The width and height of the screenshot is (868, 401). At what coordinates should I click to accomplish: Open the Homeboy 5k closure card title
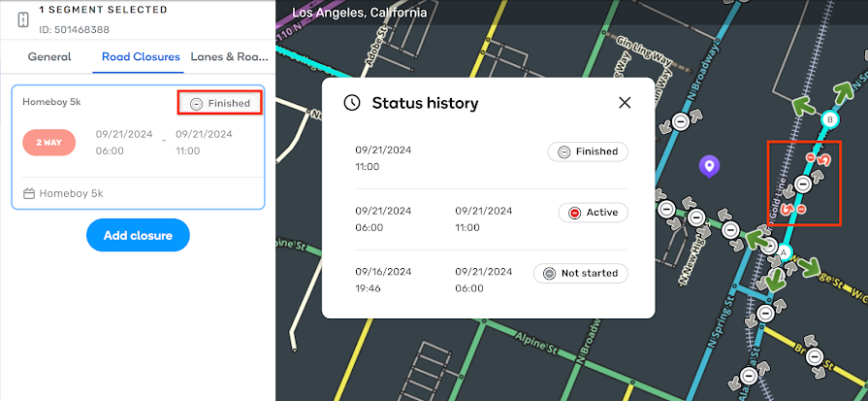50,102
